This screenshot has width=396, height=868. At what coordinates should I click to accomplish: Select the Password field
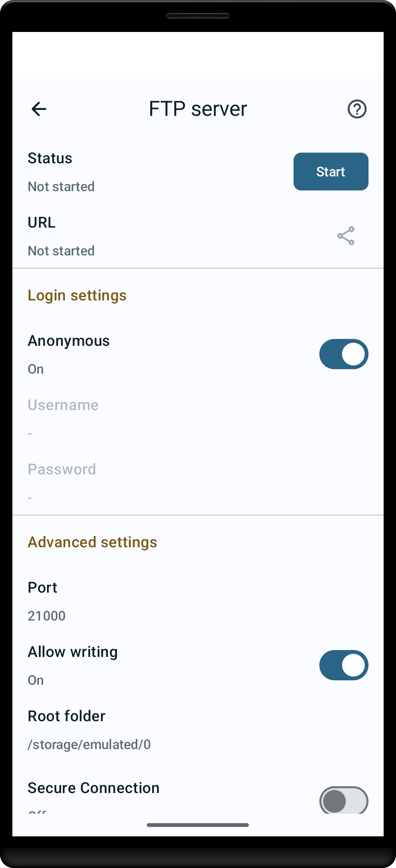tap(198, 483)
